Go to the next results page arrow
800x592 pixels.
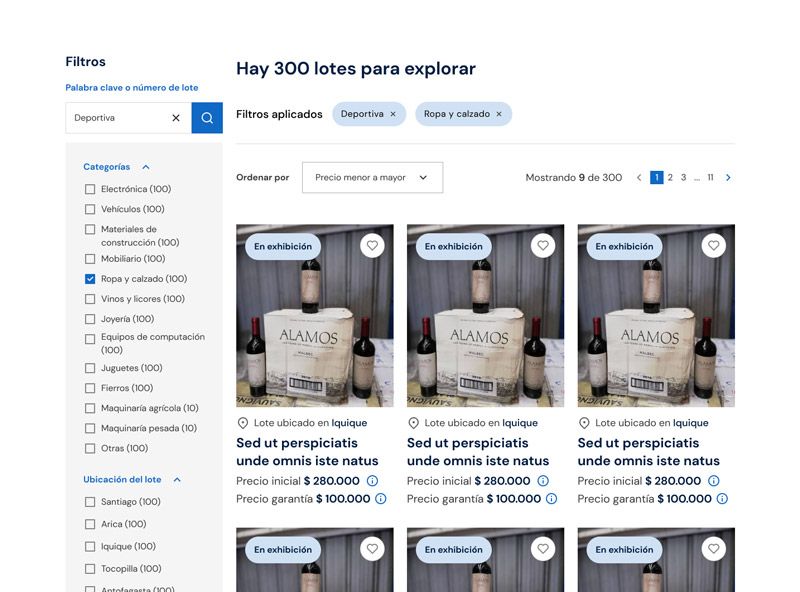728,178
